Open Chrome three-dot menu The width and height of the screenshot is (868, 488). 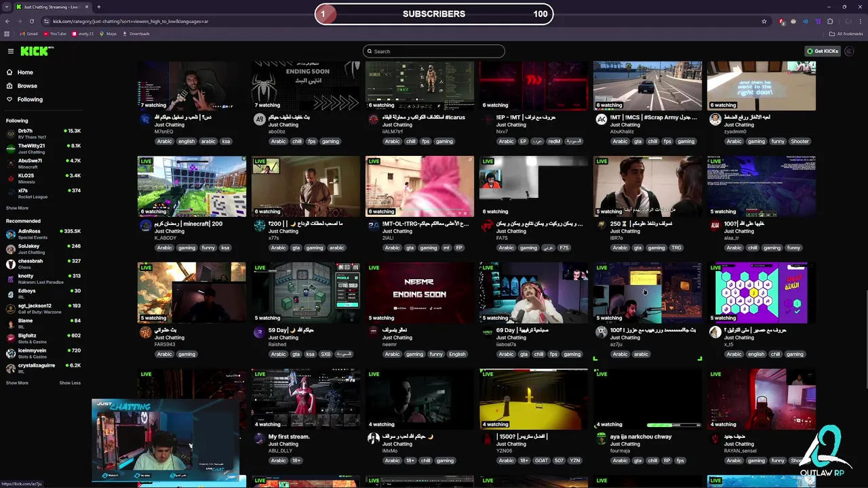[860, 21]
